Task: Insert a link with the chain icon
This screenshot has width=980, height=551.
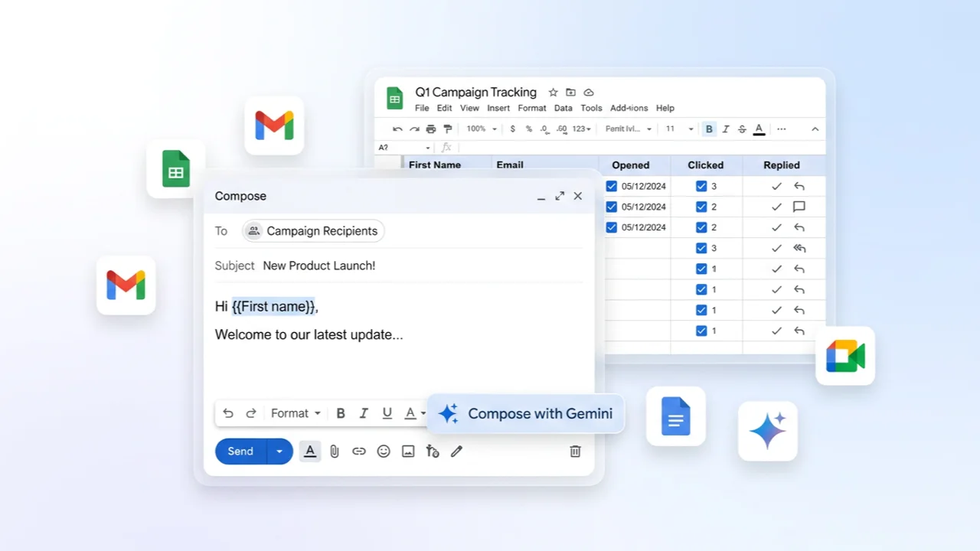Action: pyautogui.click(x=359, y=452)
